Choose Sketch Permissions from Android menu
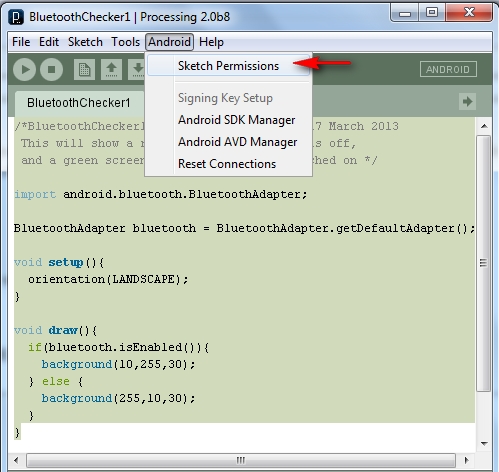 [228, 66]
